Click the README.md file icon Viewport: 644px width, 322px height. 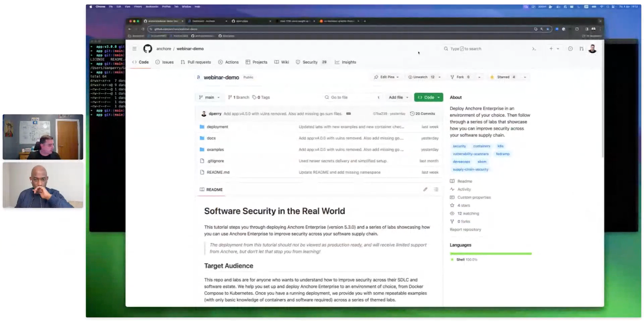click(202, 172)
